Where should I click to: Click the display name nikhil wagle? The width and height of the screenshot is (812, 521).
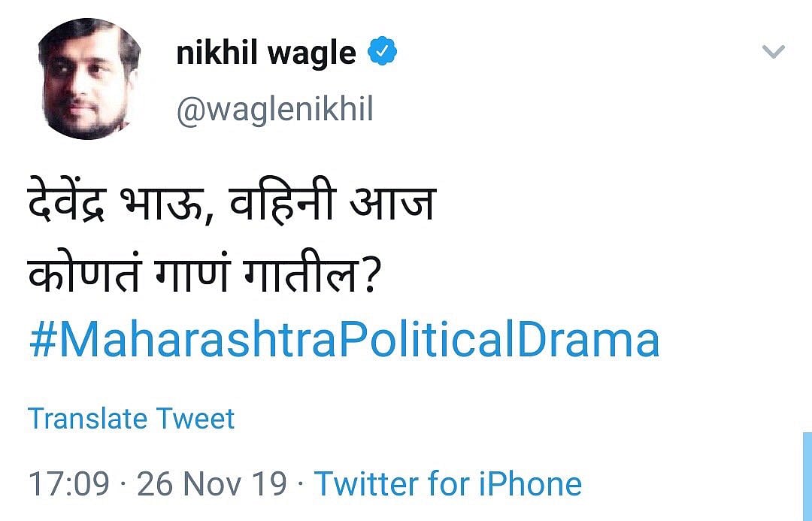pyautogui.click(x=266, y=53)
